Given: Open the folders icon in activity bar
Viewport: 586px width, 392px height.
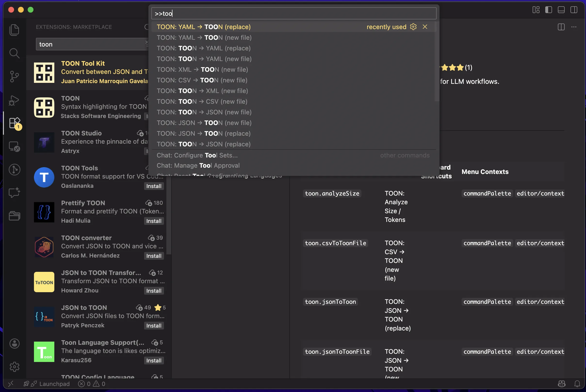Looking at the screenshot, I should [14, 216].
